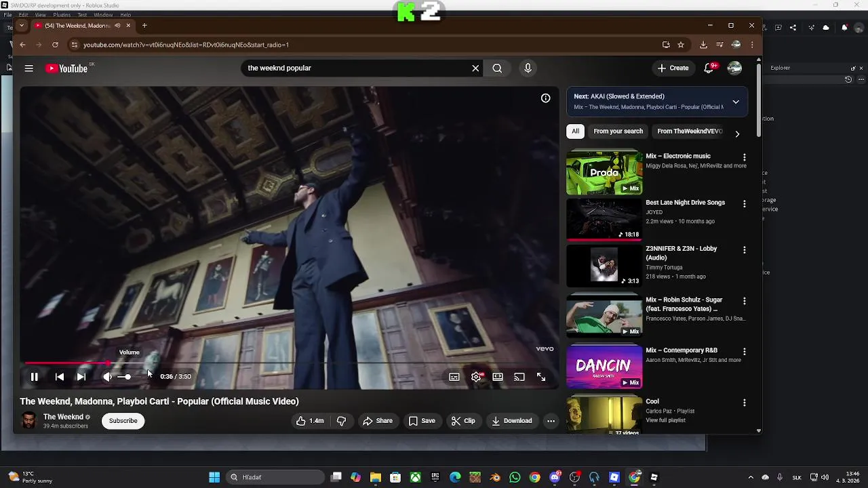This screenshot has height=488, width=868.
Task: Select the 'All' filter chip
Action: pyautogui.click(x=575, y=131)
